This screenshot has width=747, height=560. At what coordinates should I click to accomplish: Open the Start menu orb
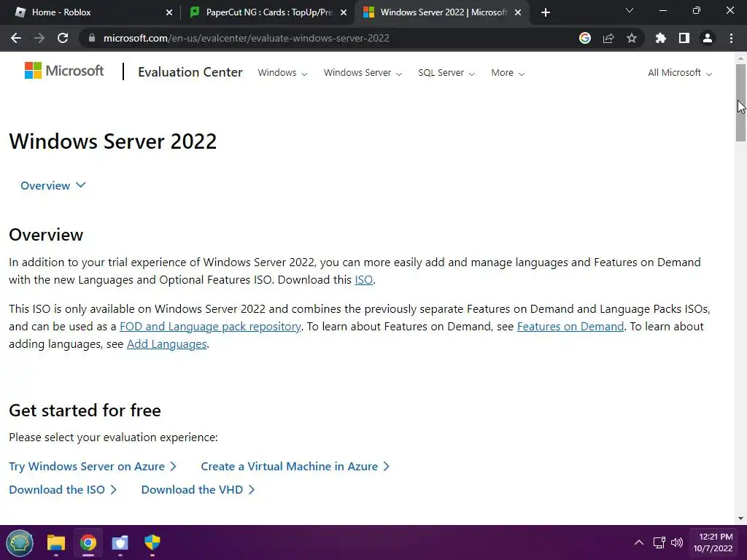coord(20,542)
